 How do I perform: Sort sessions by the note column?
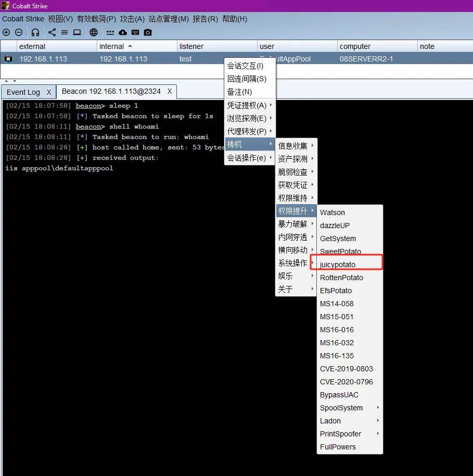pyautogui.click(x=445, y=46)
